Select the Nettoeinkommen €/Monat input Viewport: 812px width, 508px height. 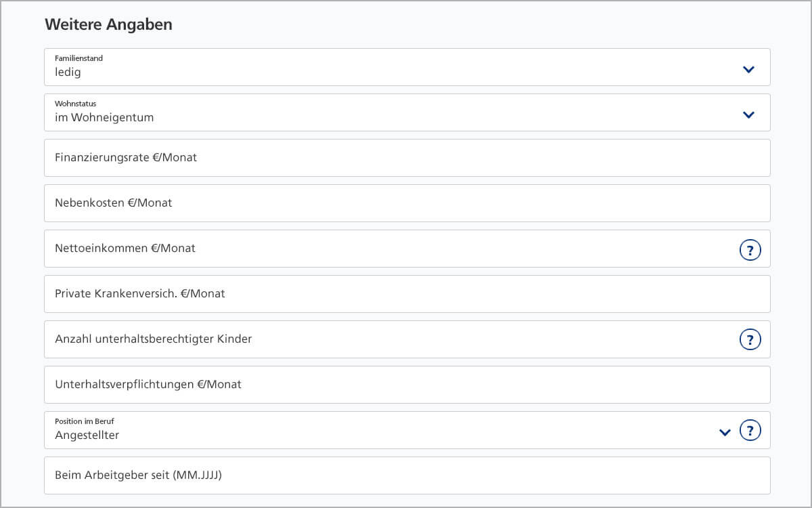pos(407,249)
